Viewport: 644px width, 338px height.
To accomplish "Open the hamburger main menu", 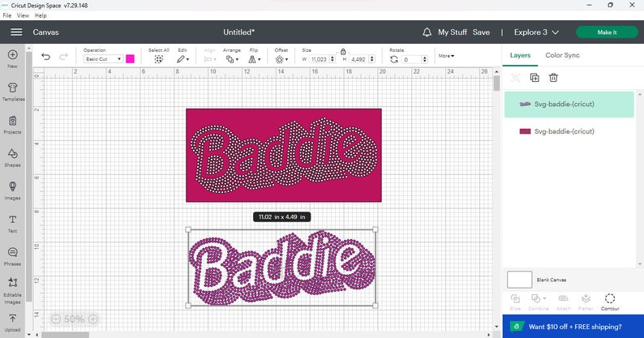I will (16, 32).
